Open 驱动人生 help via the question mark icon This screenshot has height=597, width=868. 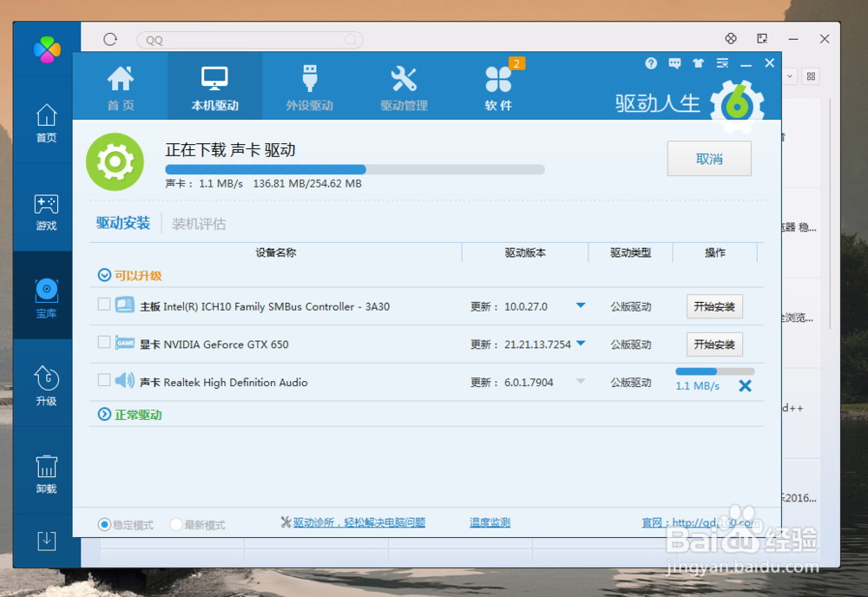pyautogui.click(x=650, y=63)
